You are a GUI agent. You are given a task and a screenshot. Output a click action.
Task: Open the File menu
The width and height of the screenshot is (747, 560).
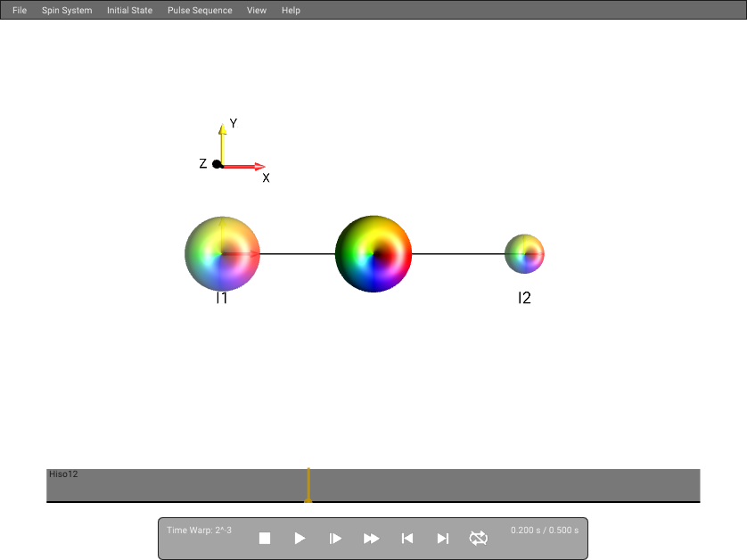click(x=20, y=10)
